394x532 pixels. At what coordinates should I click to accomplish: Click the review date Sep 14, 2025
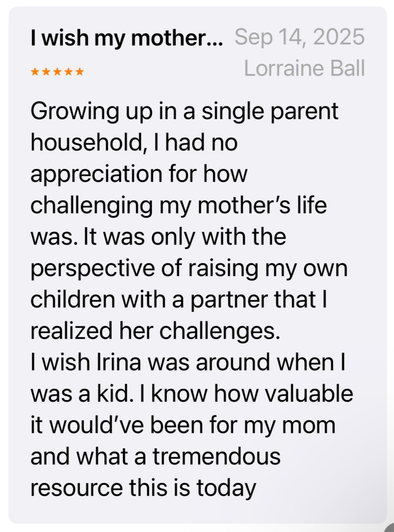[x=299, y=37]
